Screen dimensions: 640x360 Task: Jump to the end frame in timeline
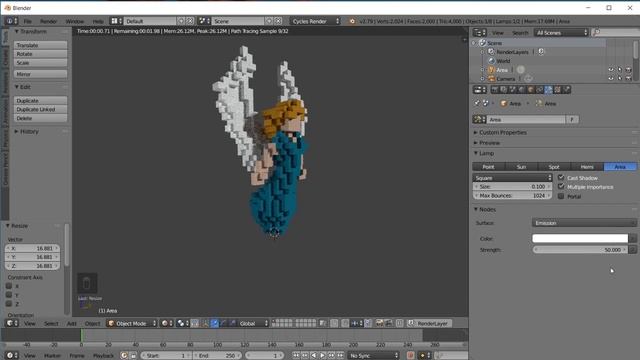[x=340, y=356]
